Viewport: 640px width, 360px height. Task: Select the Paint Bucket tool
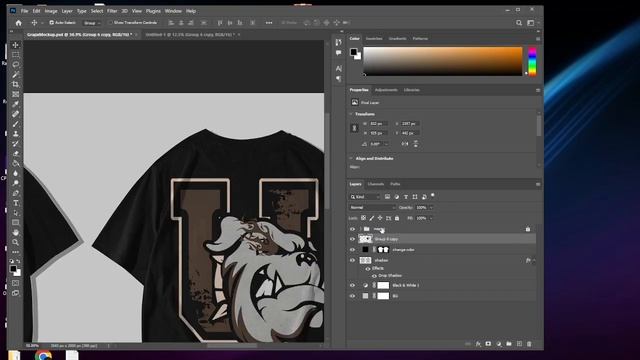[16, 163]
